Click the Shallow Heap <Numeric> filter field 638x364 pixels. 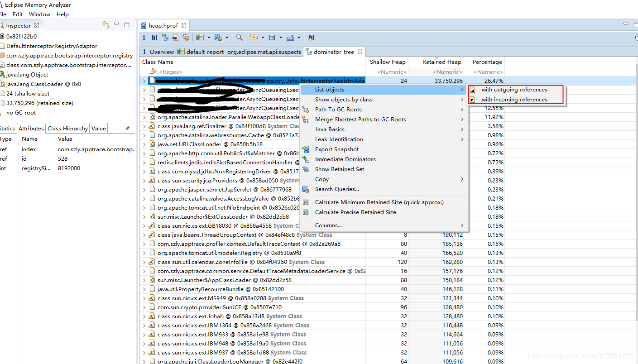[x=387, y=72]
